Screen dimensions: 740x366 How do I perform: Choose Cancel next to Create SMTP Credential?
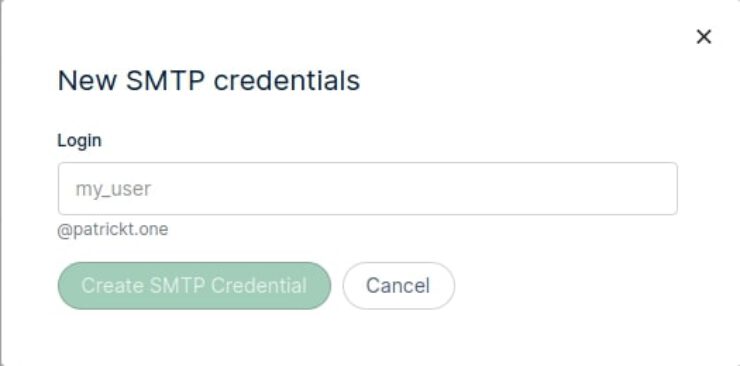[x=399, y=286]
